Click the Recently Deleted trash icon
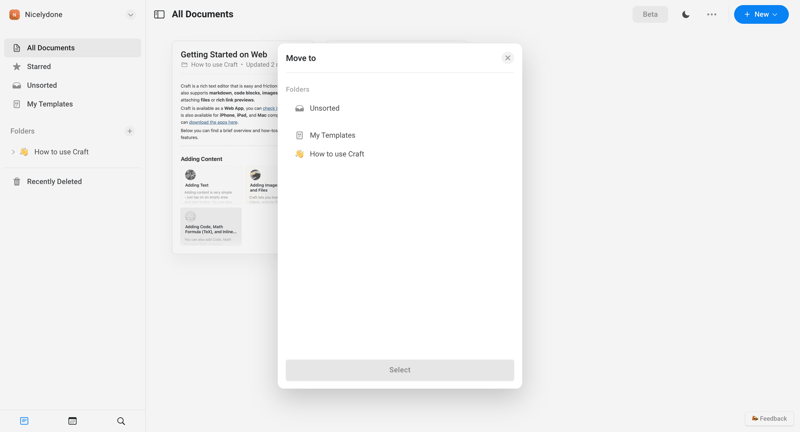 (17, 182)
